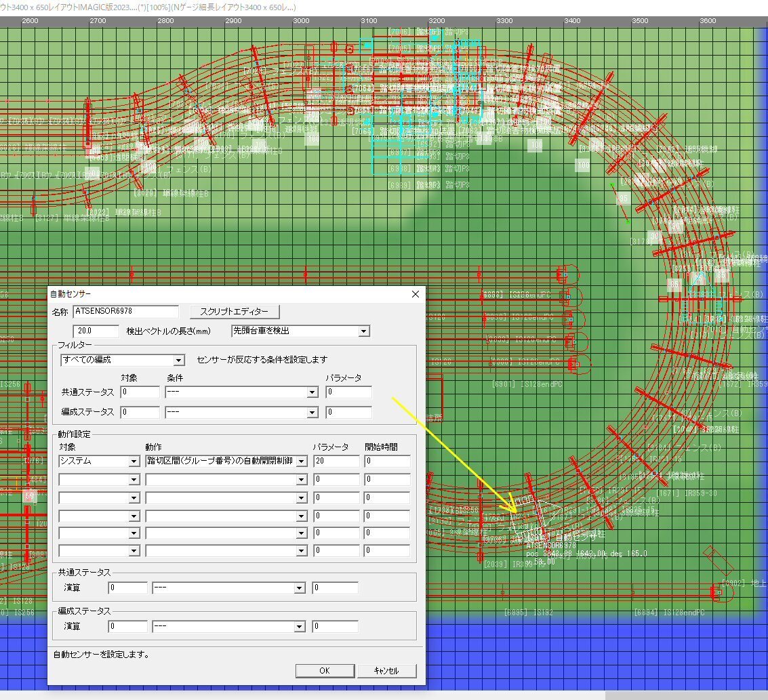The width and height of the screenshot is (768, 700).
Task: Close the 自動センサー dialog with X
Action: point(416,294)
